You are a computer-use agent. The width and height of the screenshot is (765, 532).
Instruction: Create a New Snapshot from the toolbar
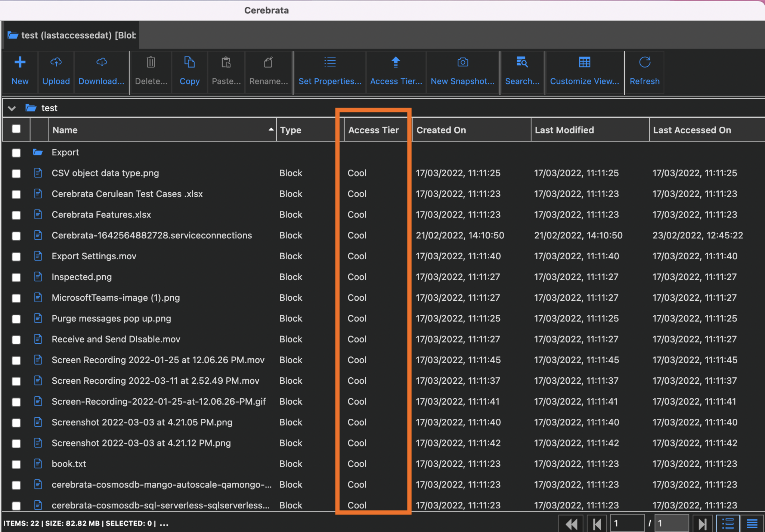462,71
